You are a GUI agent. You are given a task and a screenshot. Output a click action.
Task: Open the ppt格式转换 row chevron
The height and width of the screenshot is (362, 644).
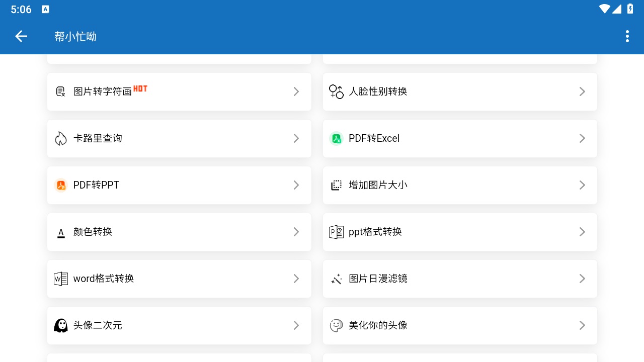(582, 232)
